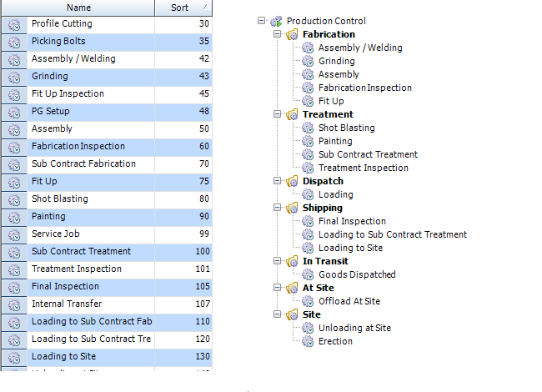Select the Sub Contract Fabrication row

click(x=83, y=164)
